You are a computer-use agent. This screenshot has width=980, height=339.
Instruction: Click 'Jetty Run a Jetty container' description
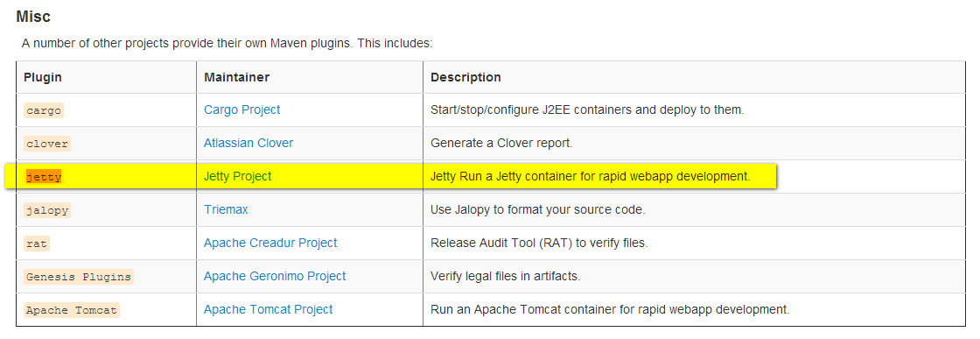pyautogui.click(x=590, y=176)
